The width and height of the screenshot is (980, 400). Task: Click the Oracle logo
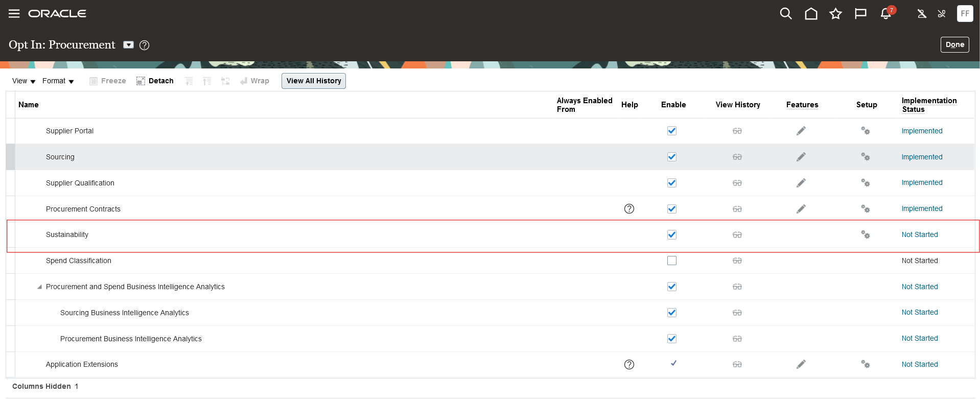(57, 14)
